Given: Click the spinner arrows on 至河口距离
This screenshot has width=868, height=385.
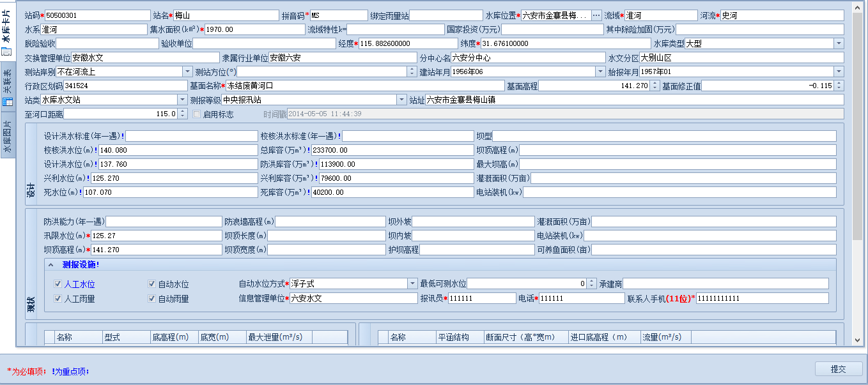Looking at the screenshot, I should coord(183,114).
